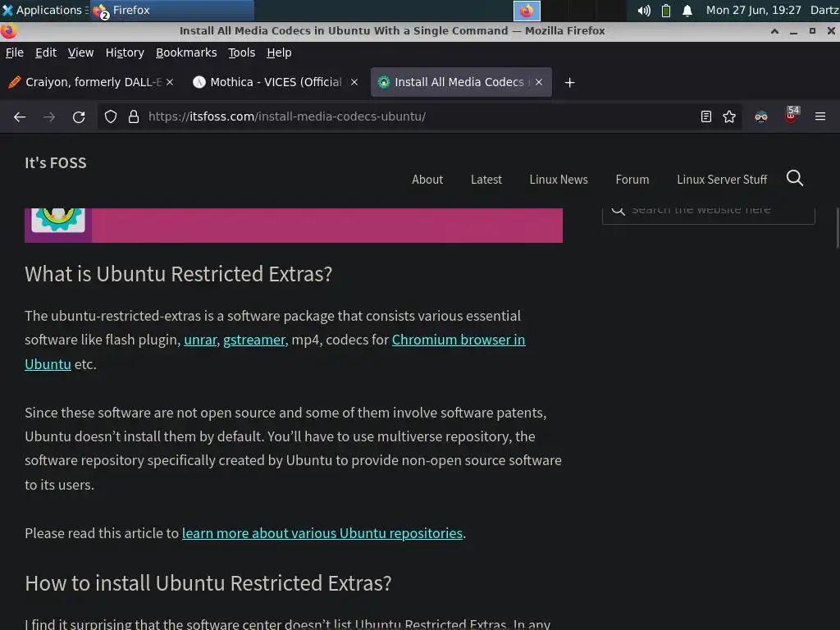Open the Edit menu

(46, 52)
